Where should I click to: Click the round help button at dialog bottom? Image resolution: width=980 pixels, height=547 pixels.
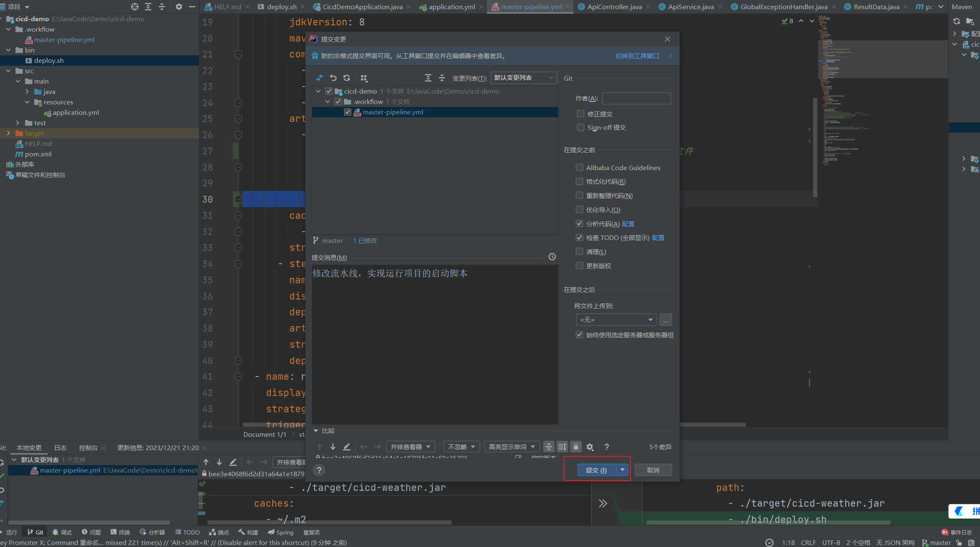[x=319, y=470]
